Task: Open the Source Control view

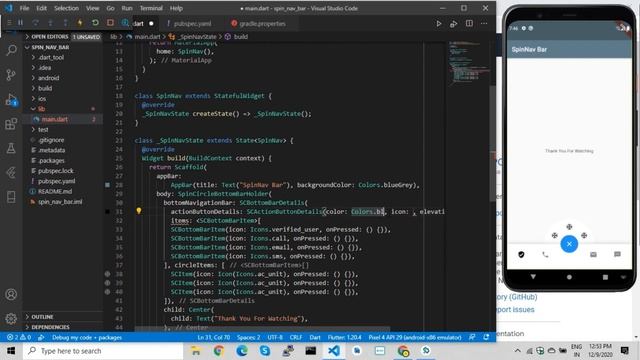Action: tap(11, 75)
